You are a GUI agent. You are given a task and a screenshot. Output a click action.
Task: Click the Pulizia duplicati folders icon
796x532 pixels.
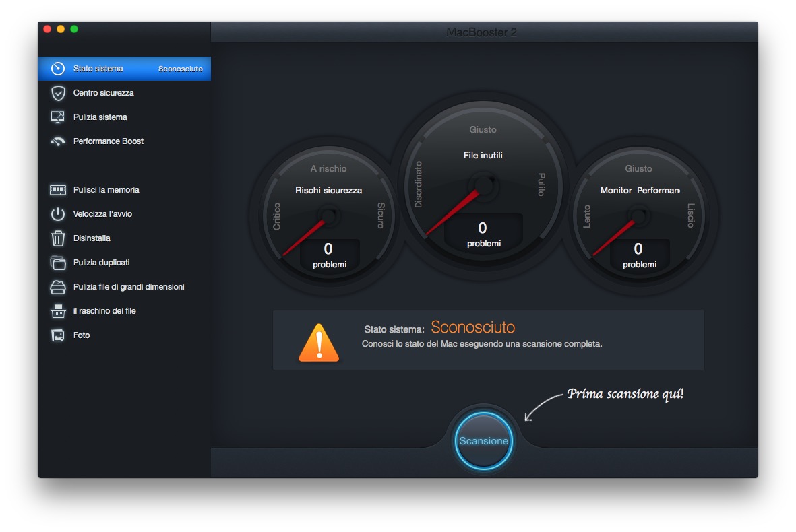coord(58,262)
